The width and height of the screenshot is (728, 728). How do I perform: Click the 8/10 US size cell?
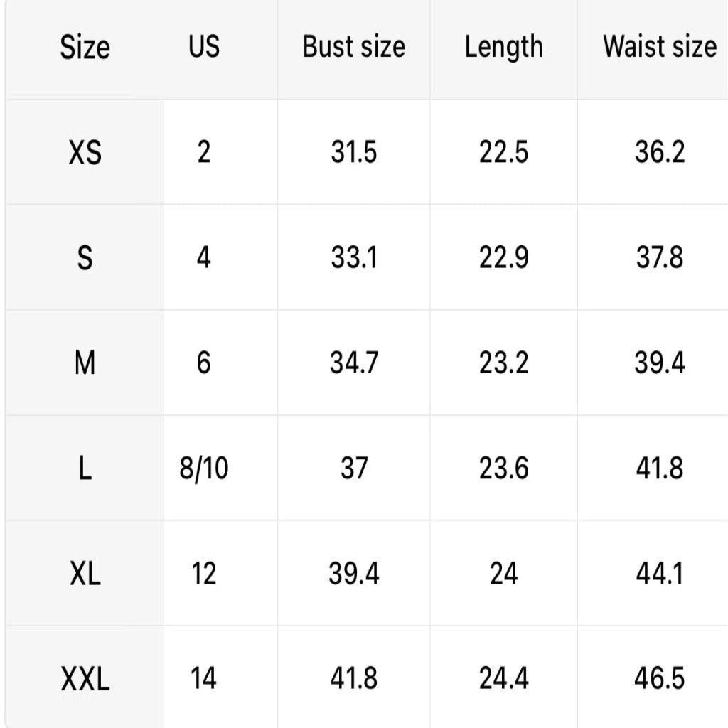204,469
